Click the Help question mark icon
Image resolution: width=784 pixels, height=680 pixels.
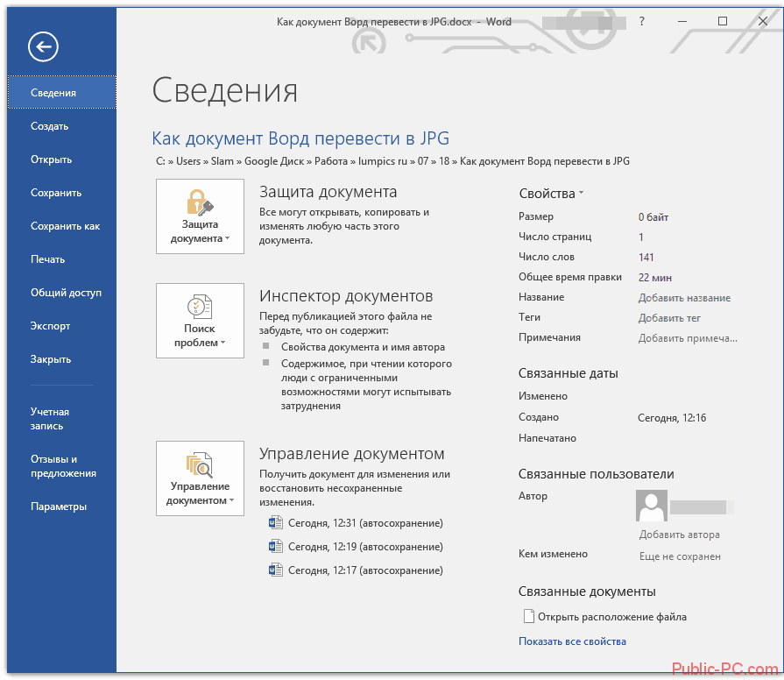tap(642, 21)
